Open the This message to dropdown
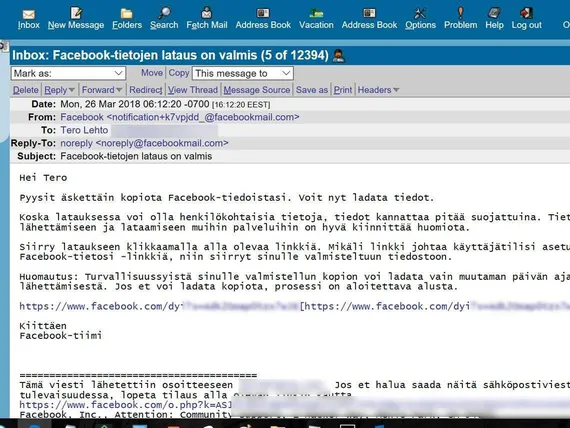570x428 pixels. coord(243,73)
